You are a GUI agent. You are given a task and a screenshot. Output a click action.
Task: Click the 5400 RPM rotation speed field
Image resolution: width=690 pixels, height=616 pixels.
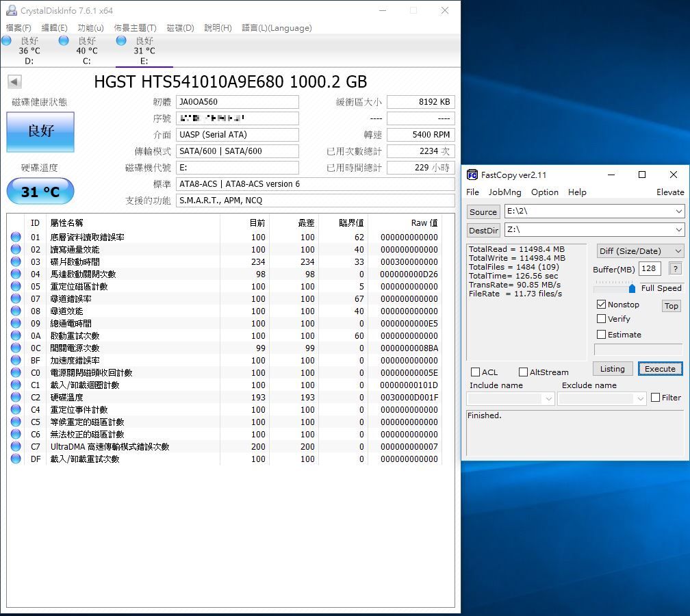coord(421,135)
